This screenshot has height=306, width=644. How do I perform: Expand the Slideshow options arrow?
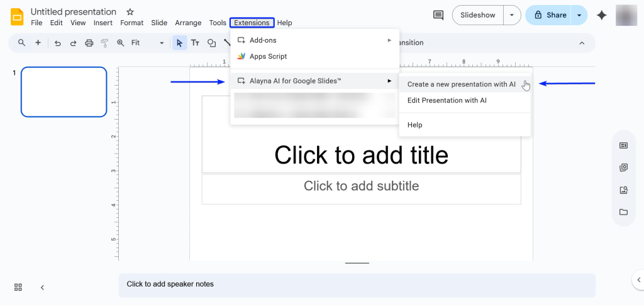pyautogui.click(x=514, y=15)
